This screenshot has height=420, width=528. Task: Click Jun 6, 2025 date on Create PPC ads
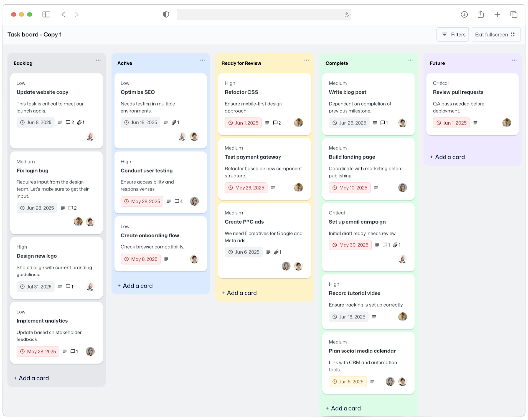(244, 252)
